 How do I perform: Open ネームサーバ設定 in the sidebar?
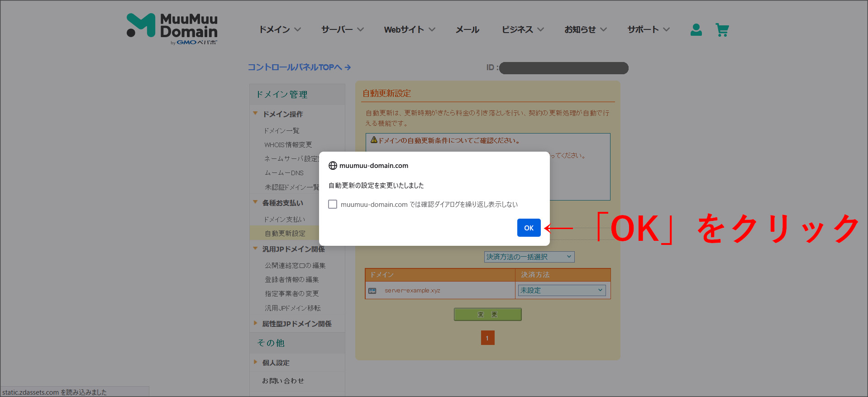(x=291, y=159)
